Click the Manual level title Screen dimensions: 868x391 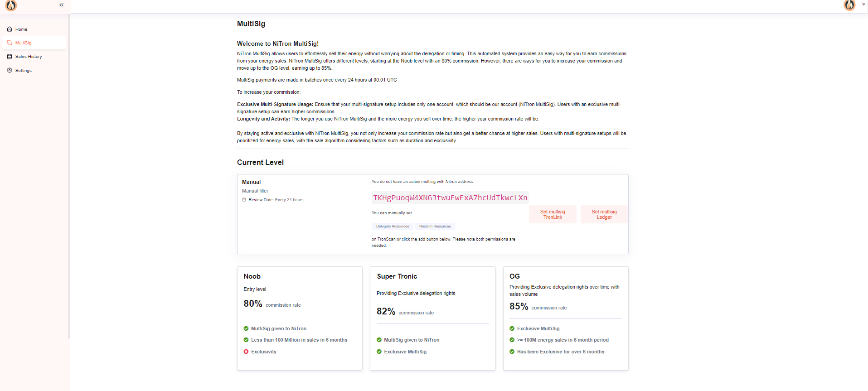(x=252, y=182)
